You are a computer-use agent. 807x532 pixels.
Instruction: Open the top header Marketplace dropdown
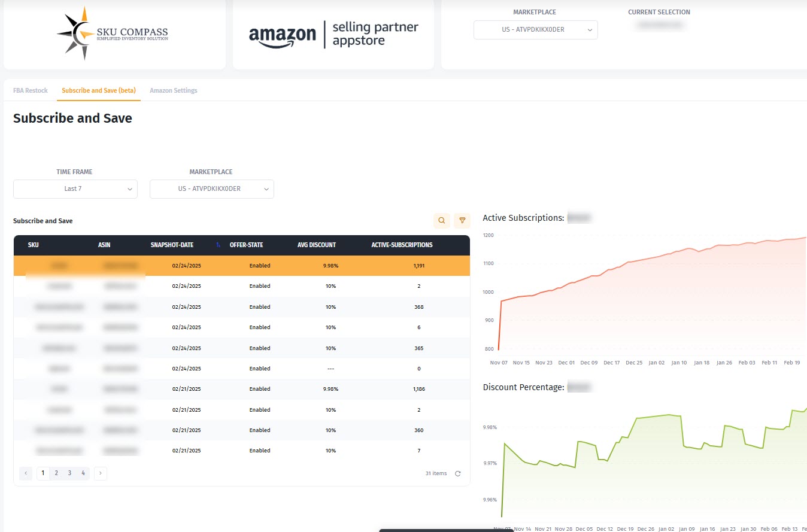pos(535,30)
